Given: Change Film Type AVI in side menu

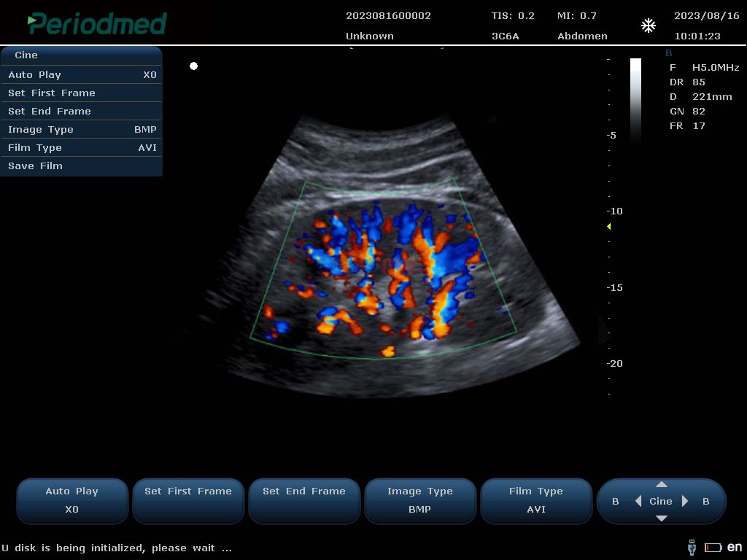Looking at the screenshot, I should (x=81, y=147).
